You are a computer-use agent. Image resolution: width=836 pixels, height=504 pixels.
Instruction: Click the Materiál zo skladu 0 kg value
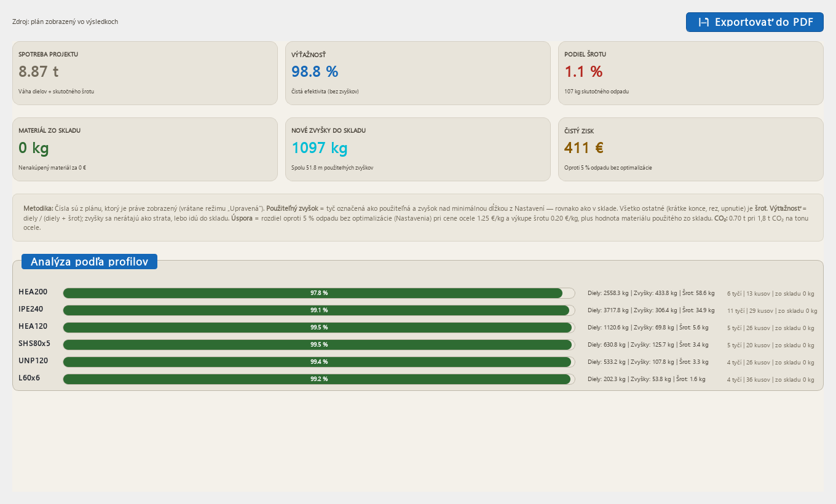pyautogui.click(x=34, y=148)
